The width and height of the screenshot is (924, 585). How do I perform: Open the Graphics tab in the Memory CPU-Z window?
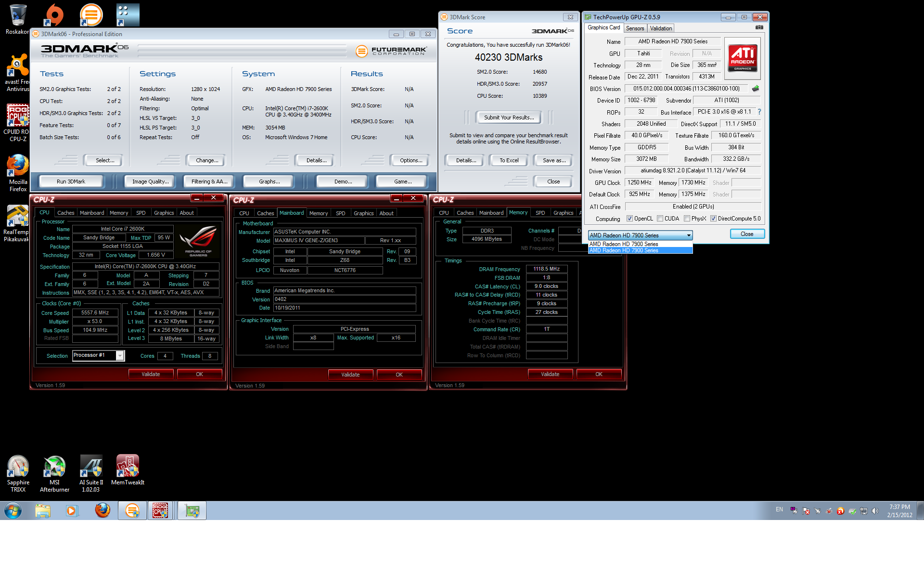(563, 213)
